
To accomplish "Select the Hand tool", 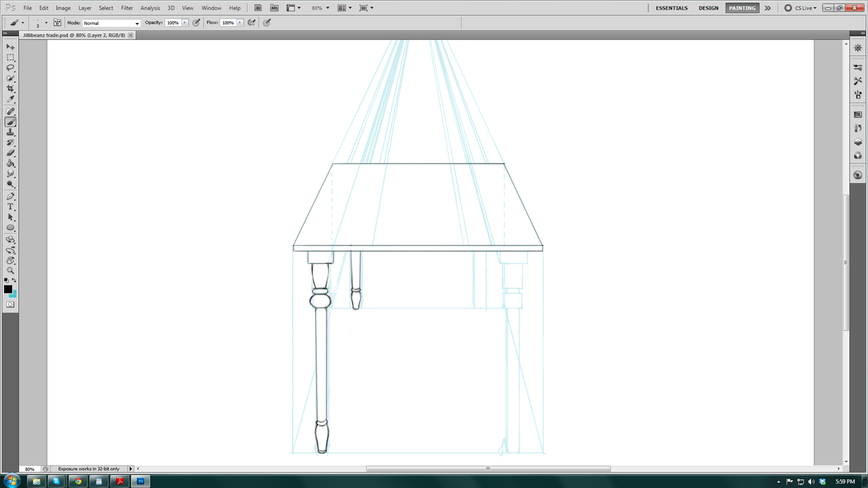I will click(x=11, y=260).
